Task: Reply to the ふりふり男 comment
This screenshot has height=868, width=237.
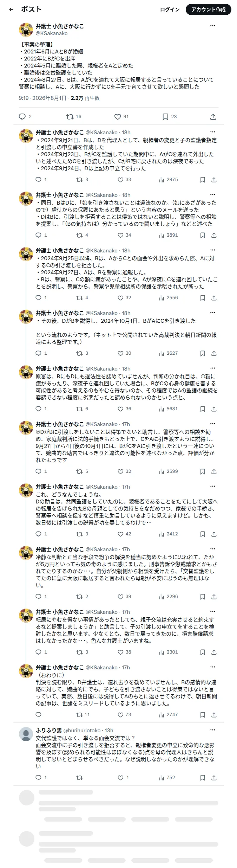Action: 41,778
